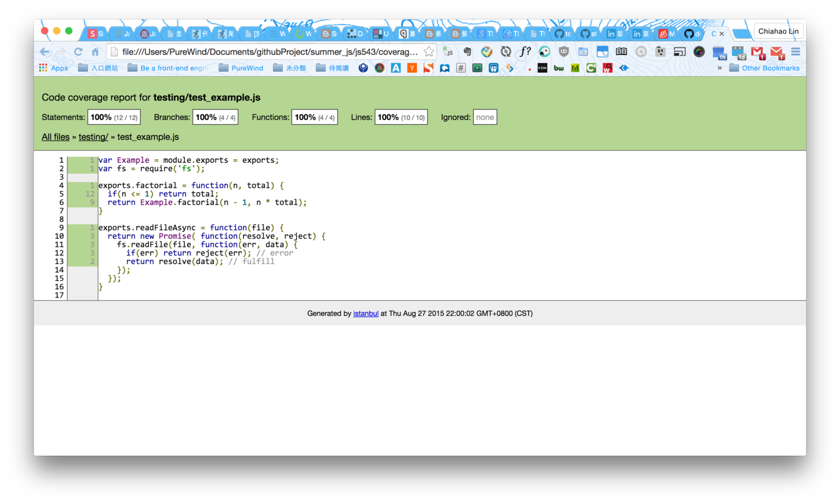Viewport: 840px width, 504px height.
Task: Open the '#' hashtag bookmark icon
Action: [x=461, y=68]
